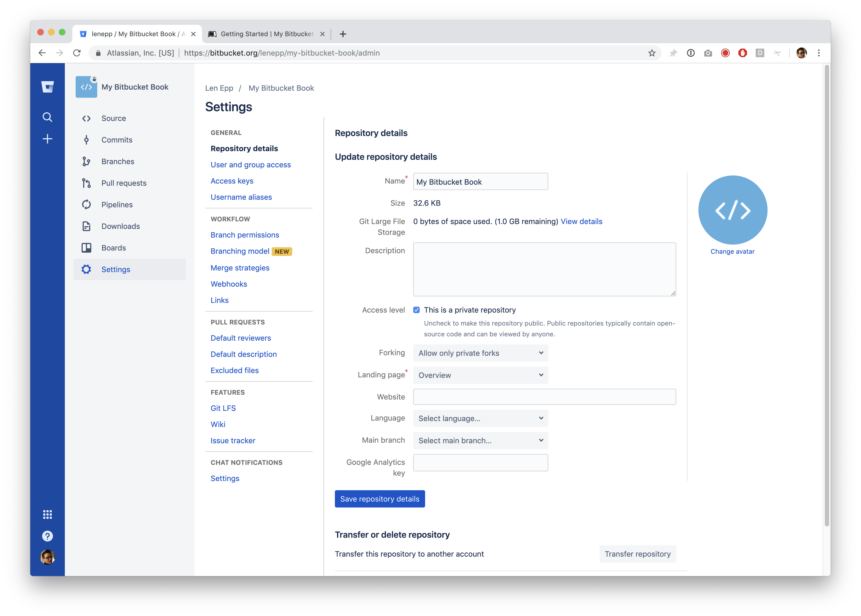Open Default reviewers link
The height and width of the screenshot is (616, 861).
(x=241, y=338)
